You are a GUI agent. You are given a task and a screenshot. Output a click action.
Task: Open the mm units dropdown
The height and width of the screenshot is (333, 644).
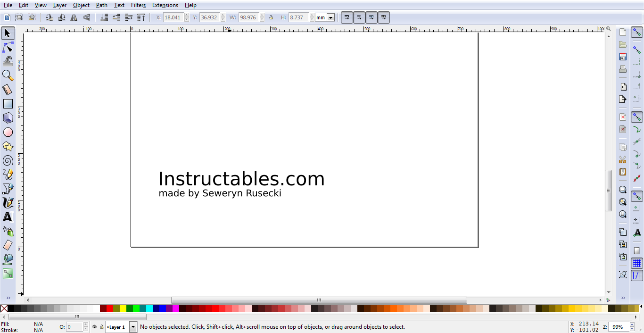330,17
